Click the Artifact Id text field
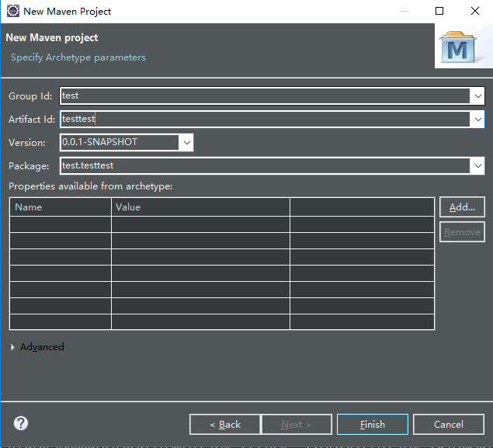493x448 pixels. pos(265,119)
